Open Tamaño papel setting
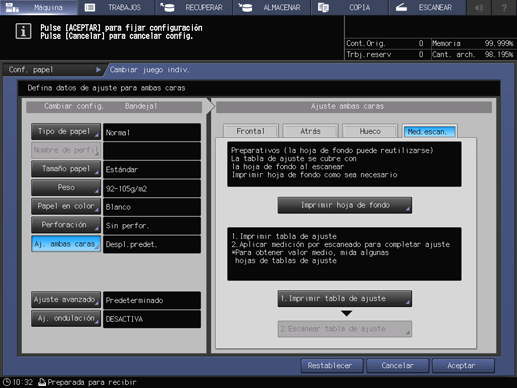 (x=66, y=169)
